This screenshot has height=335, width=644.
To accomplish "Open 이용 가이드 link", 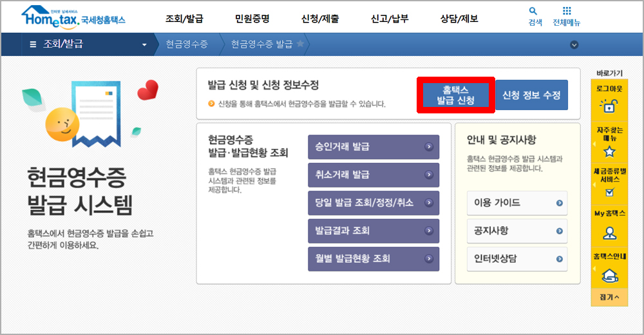I will point(517,203).
